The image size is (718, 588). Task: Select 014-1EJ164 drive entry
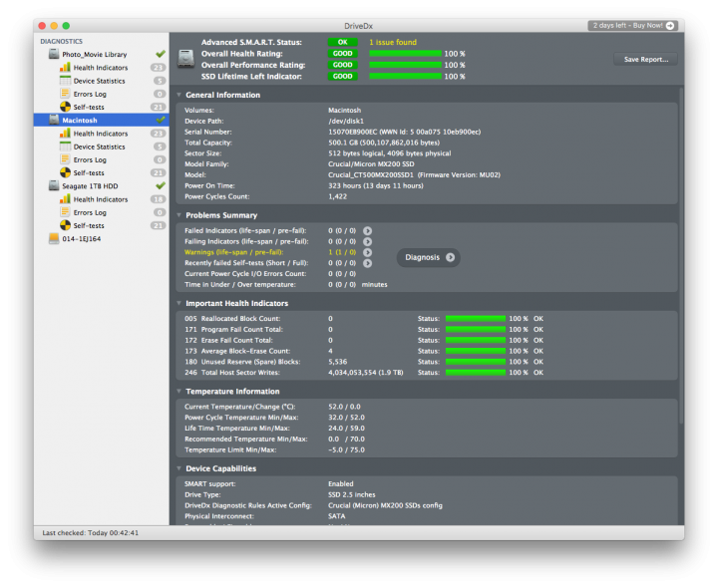coord(82,238)
